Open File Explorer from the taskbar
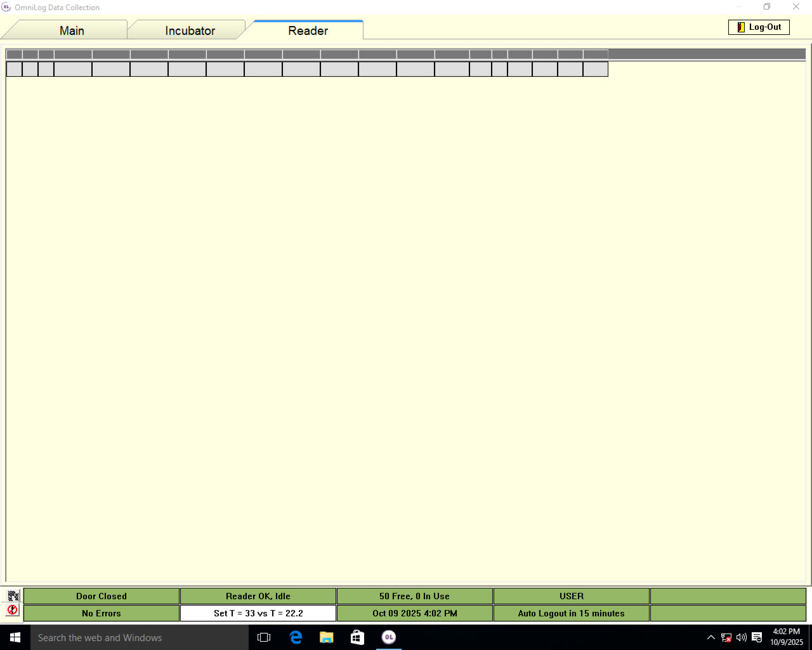 [327, 637]
